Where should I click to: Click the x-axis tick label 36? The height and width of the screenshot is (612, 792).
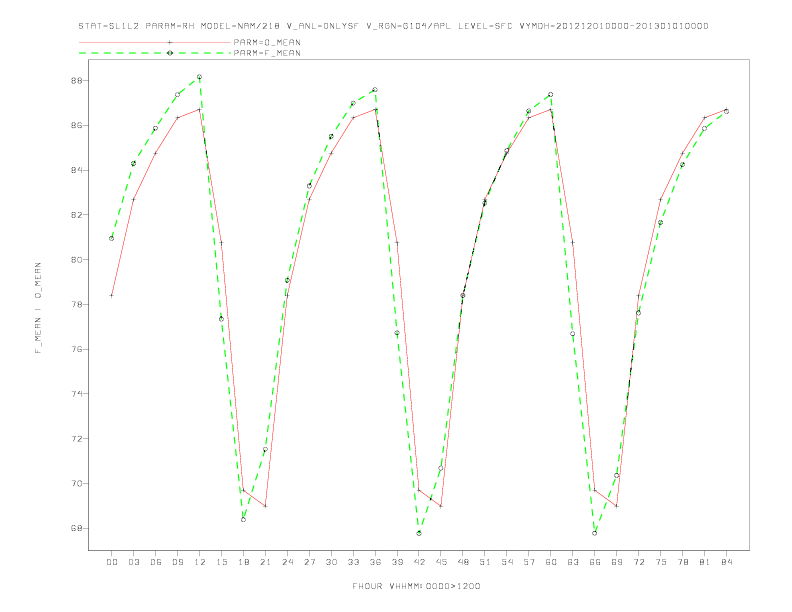tap(375, 562)
